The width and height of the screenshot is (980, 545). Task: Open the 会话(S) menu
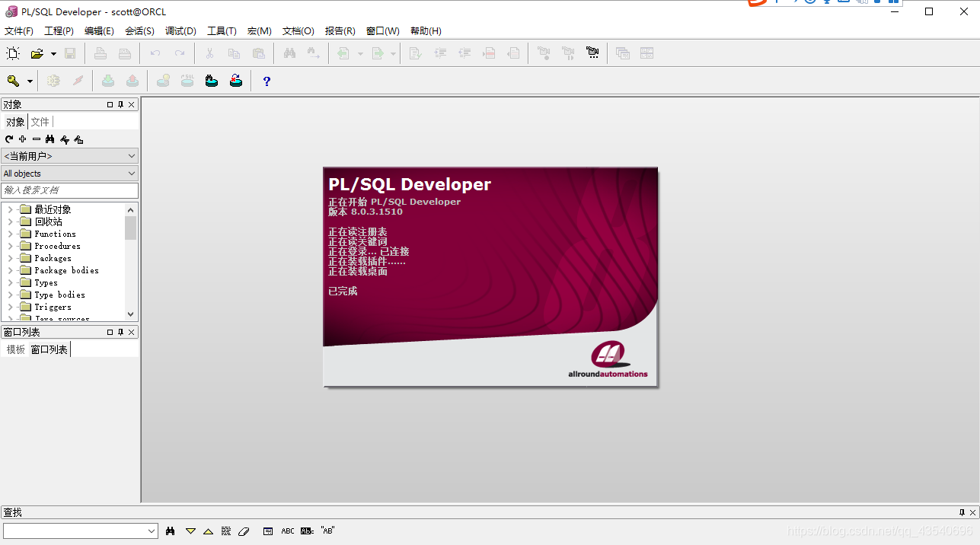tap(139, 31)
